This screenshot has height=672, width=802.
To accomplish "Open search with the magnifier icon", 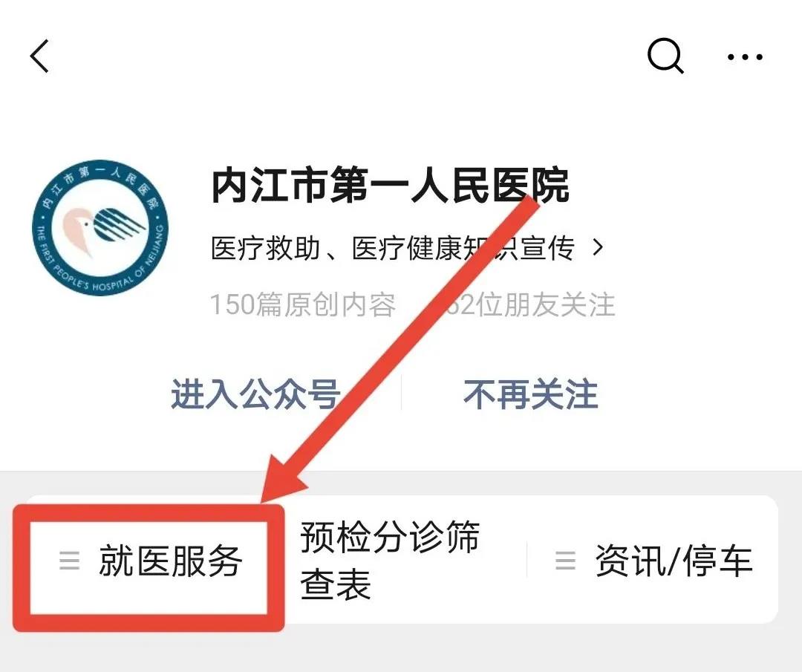I will (x=665, y=56).
